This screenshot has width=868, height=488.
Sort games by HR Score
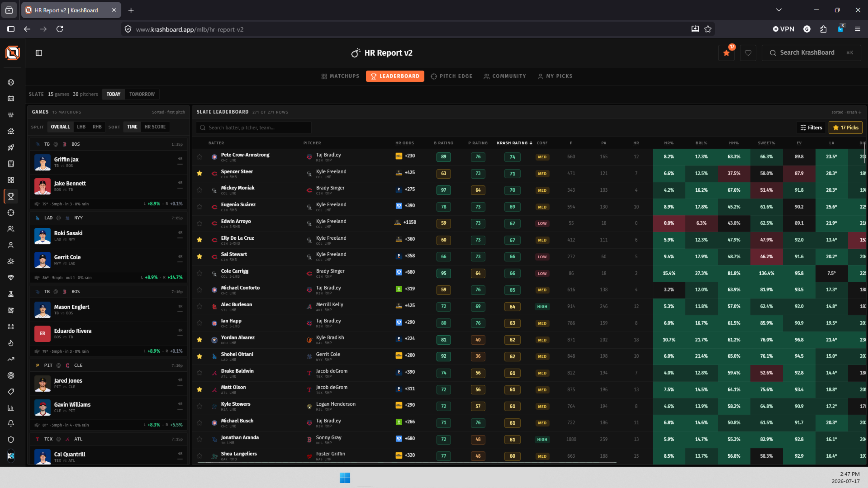[x=155, y=127]
